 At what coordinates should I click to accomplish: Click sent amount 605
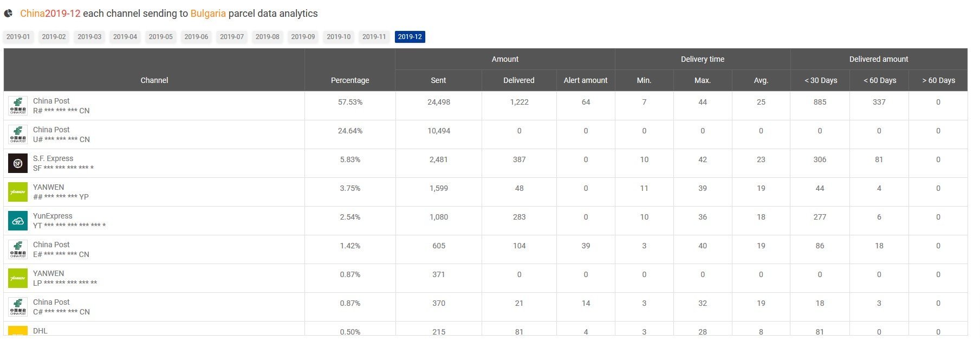439,246
